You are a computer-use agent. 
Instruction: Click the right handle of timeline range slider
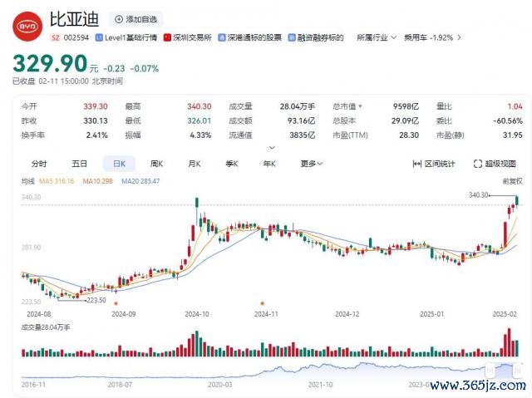pyautogui.click(x=517, y=370)
